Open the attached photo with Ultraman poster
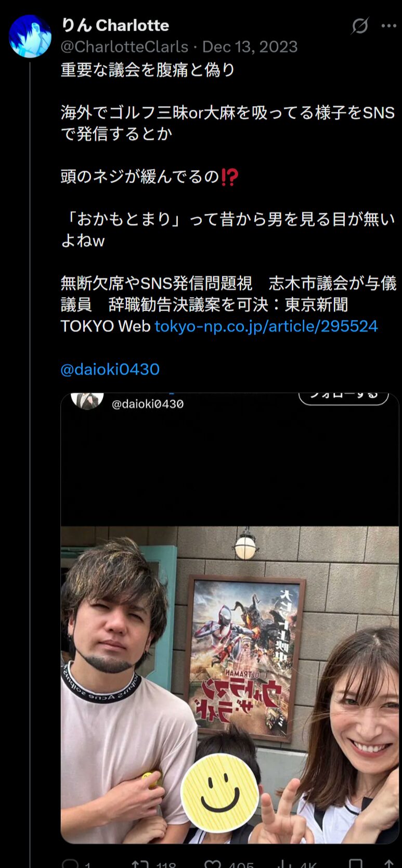Screen dimensions: 402x868 (x=230, y=618)
